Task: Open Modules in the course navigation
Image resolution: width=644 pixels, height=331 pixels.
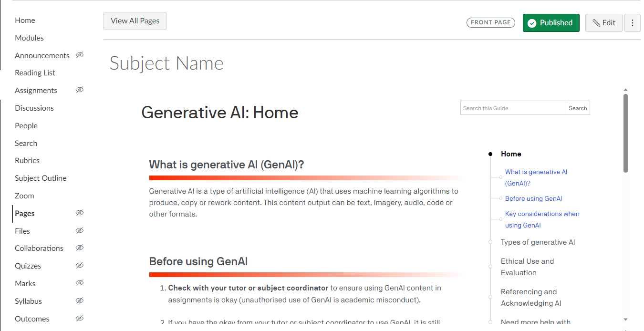Action: pyautogui.click(x=29, y=38)
